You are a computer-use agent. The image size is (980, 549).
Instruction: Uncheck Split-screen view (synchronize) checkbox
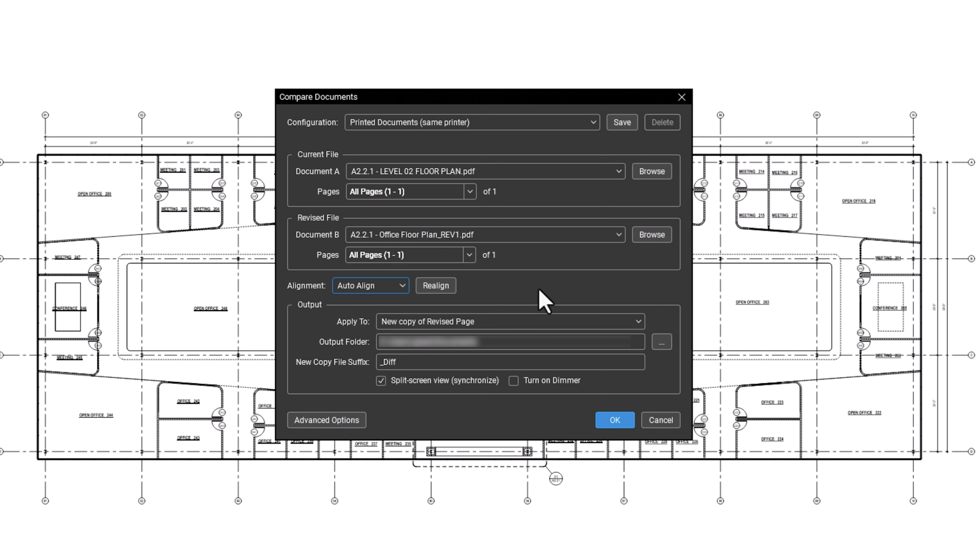pyautogui.click(x=381, y=381)
